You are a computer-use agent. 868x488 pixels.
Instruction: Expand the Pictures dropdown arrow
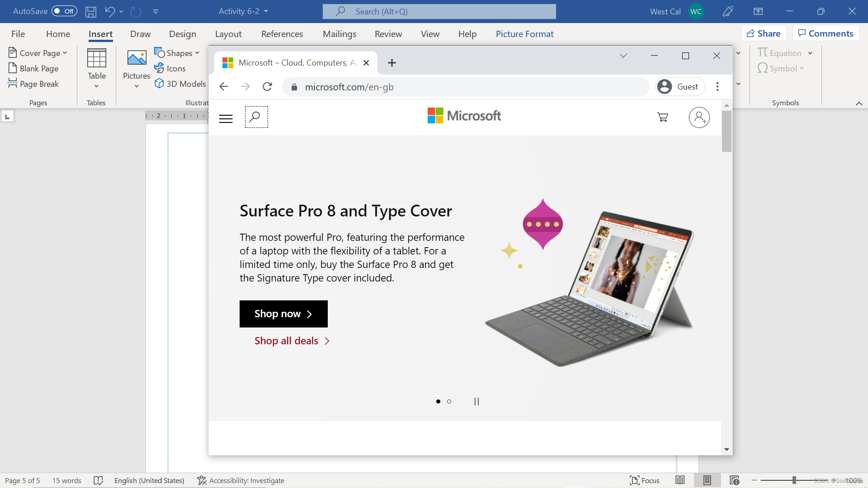coord(136,85)
